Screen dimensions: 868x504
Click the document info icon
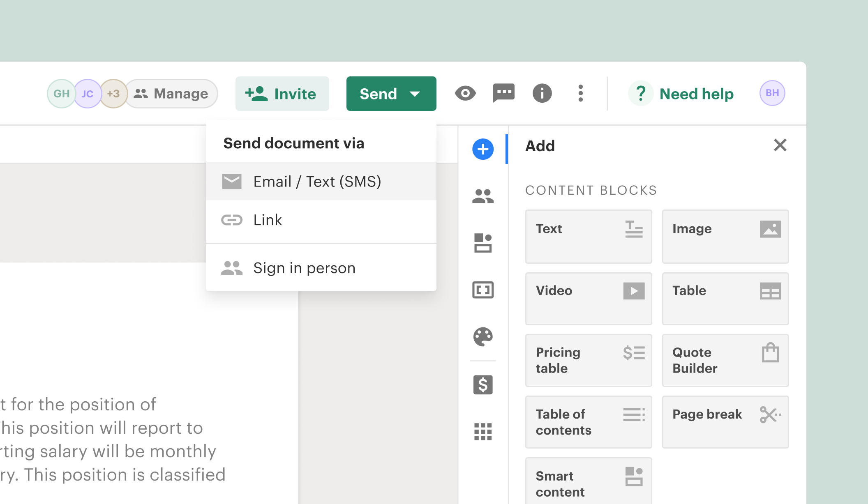pyautogui.click(x=542, y=94)
